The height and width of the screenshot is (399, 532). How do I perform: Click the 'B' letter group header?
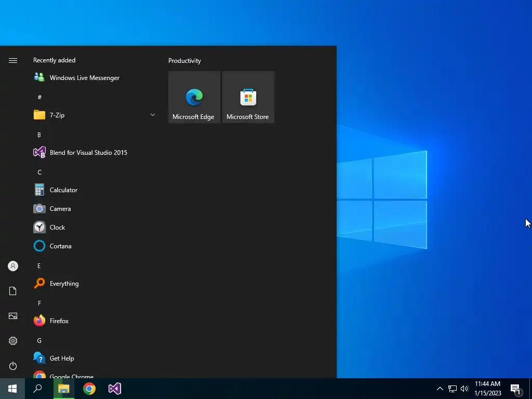click(39, 135)
